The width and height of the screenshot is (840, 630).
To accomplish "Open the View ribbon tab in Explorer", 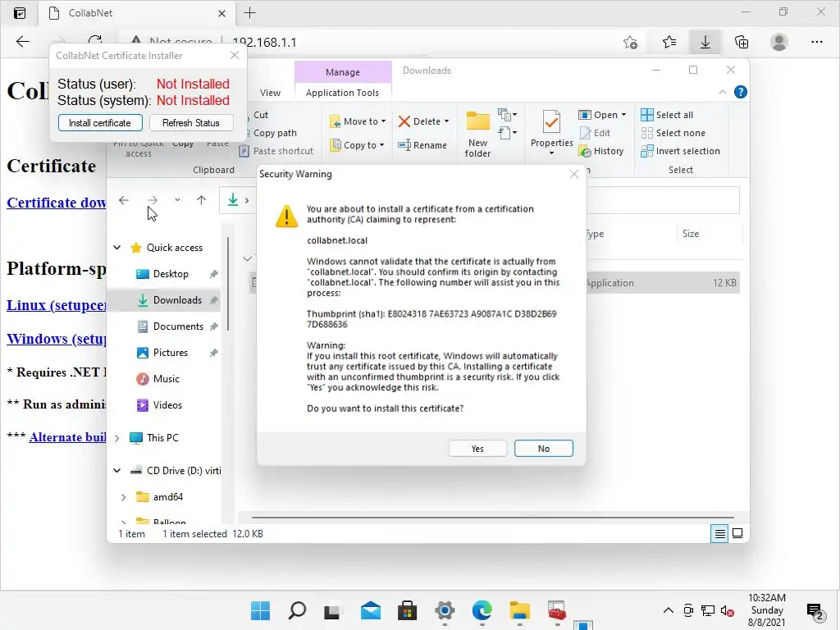I will 270,93.
